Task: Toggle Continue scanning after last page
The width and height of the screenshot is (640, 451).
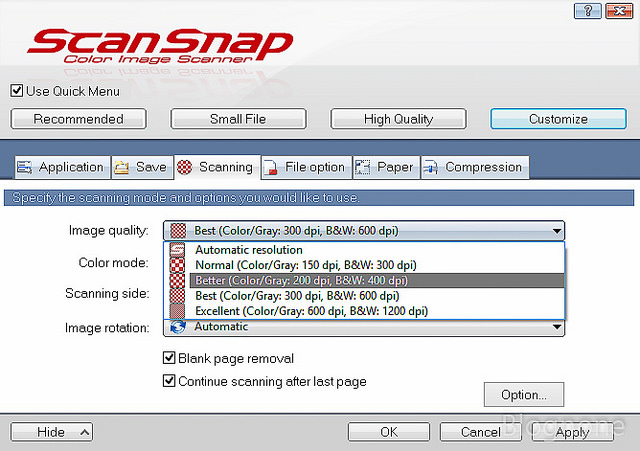Action: pyautogui.click(x=169, y=381)
